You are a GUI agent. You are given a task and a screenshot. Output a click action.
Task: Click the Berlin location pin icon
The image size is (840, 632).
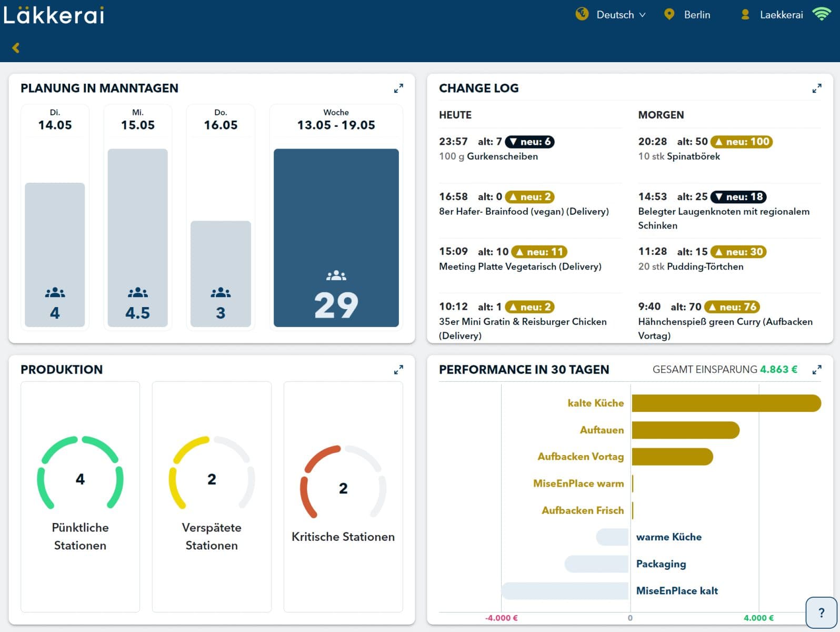pyautogui.click(x=669, y=14)
